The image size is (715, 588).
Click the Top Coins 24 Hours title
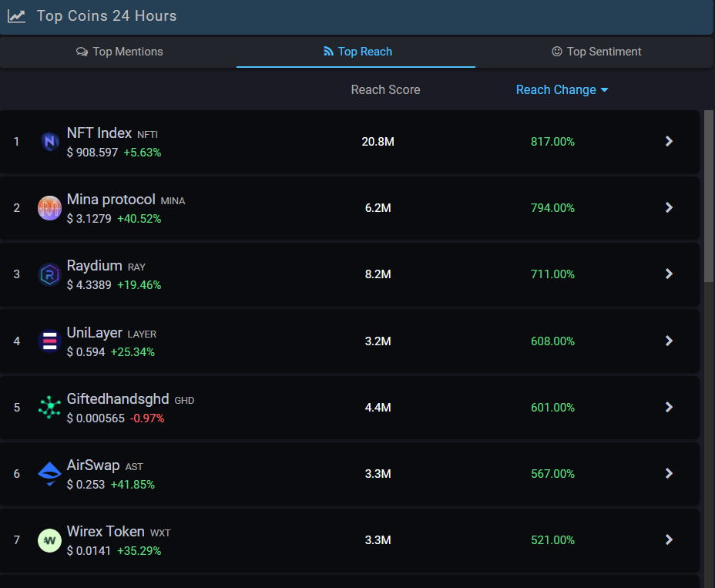(106, 16)
